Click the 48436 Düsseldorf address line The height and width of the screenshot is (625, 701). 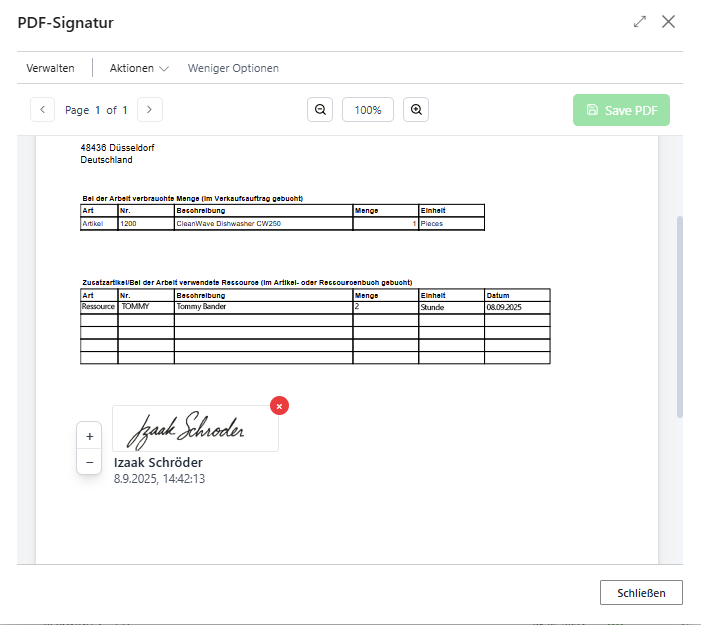click(117, 148)
